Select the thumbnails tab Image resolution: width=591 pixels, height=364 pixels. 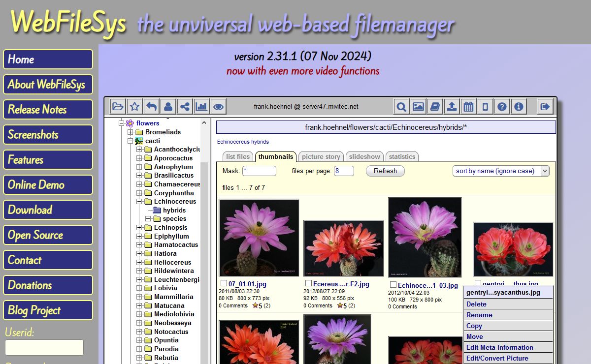(x=276, y=156)
